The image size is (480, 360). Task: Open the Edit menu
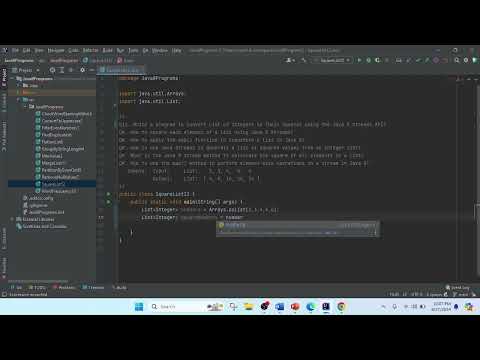[x=27, y=50]
